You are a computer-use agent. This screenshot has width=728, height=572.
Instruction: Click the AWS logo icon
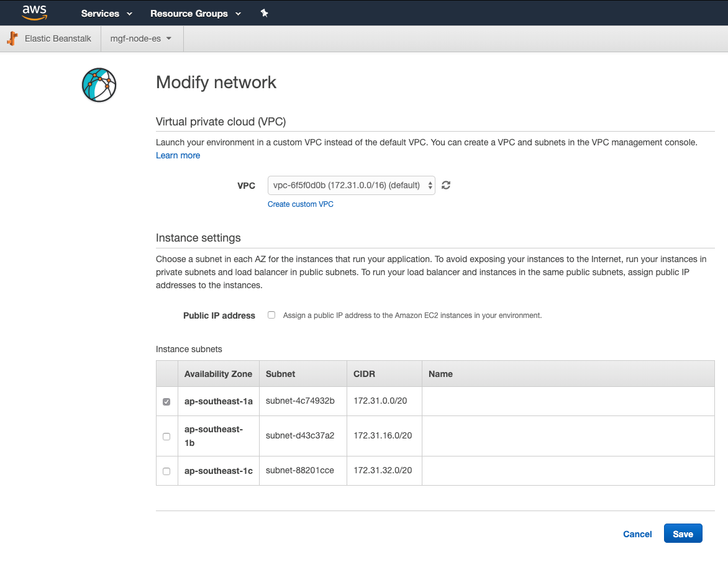pyautogui.click(x=34, y=12)
